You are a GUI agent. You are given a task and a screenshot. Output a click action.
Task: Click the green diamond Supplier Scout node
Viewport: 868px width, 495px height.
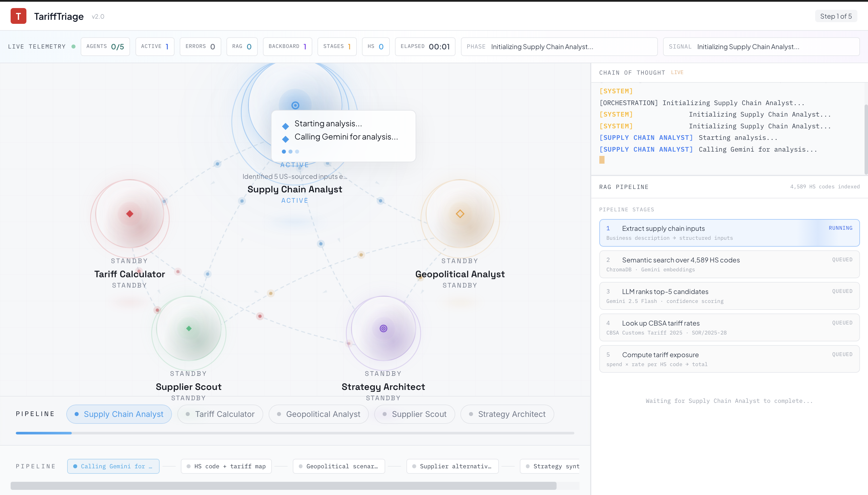click(x=189, y=328)
